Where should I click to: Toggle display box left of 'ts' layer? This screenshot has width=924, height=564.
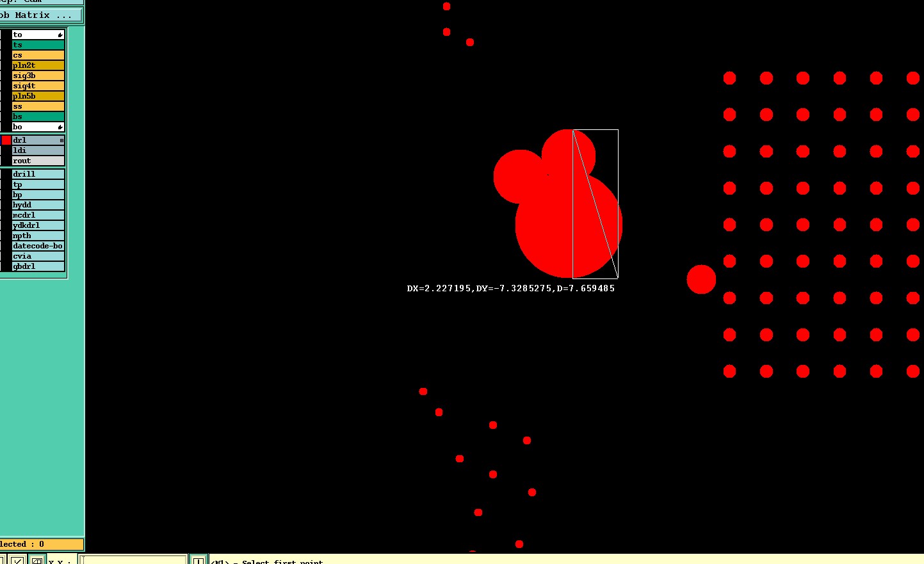pos(6,45)
